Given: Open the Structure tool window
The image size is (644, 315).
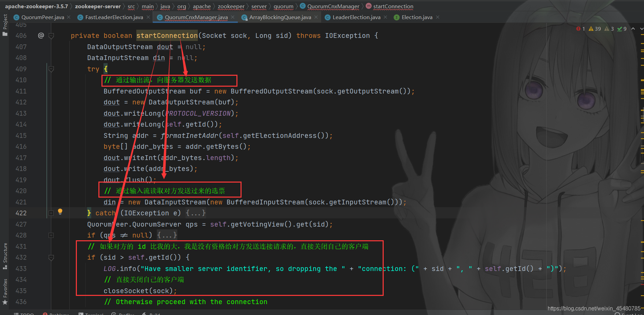Looking at the screenshot, I should point(5,256).
